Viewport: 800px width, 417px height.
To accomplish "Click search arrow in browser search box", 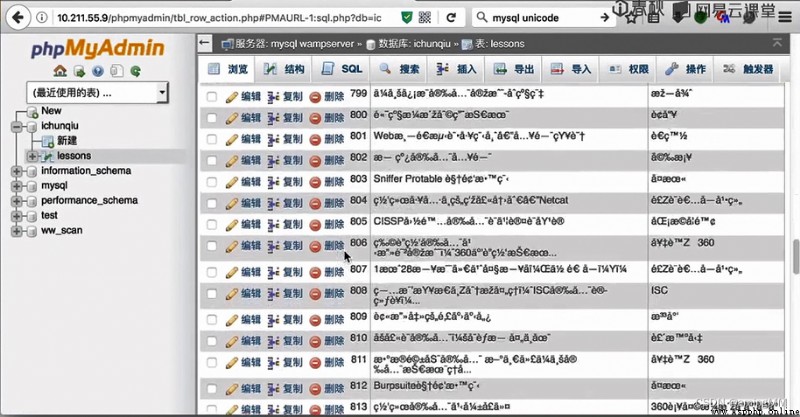I will (605, 18).
